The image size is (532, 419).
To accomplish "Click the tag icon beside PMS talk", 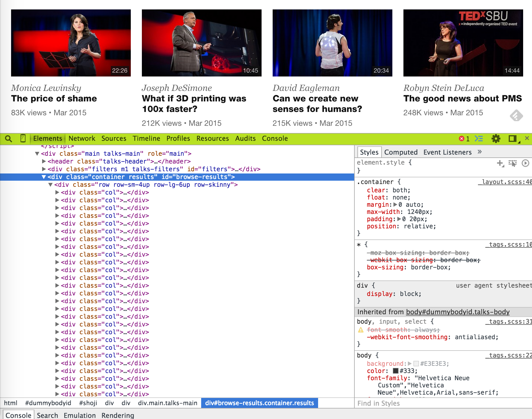I will [516, 115].
